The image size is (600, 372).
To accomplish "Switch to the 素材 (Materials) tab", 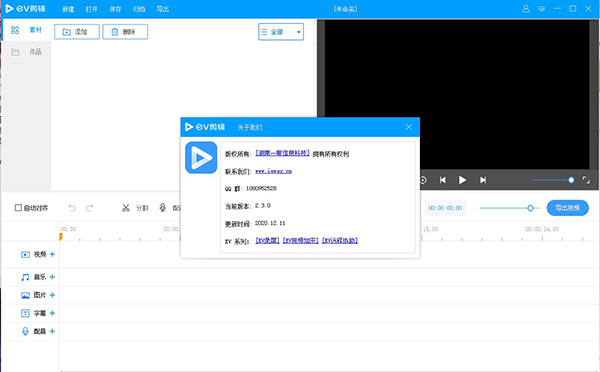I will 26,30.
